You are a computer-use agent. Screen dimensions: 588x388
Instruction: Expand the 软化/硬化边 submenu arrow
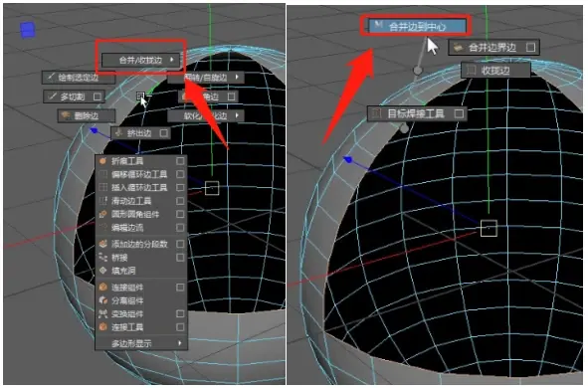pos(237,115)
